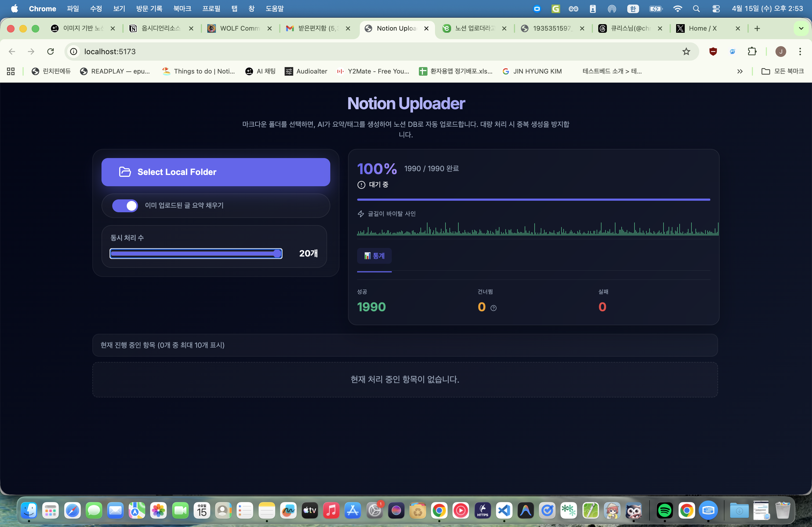Open the Chrome extensions puzzle icon

click(x=752, y=52)
